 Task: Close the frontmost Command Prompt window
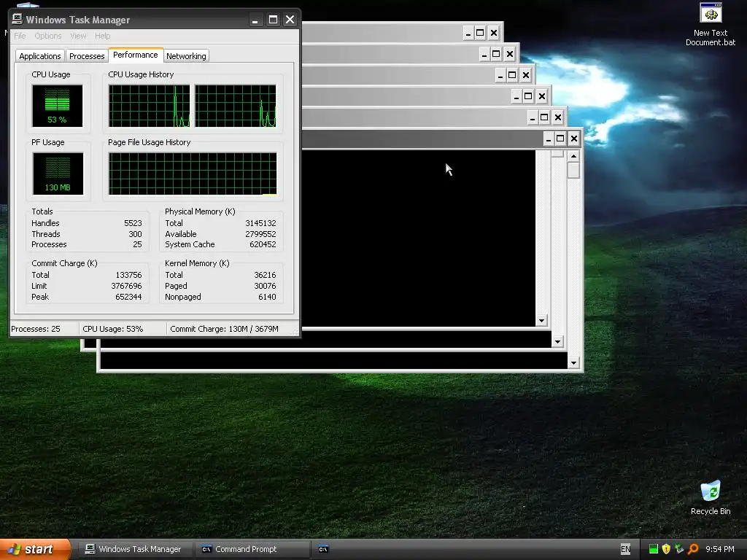pyautogui.click(x=574, y=139)
